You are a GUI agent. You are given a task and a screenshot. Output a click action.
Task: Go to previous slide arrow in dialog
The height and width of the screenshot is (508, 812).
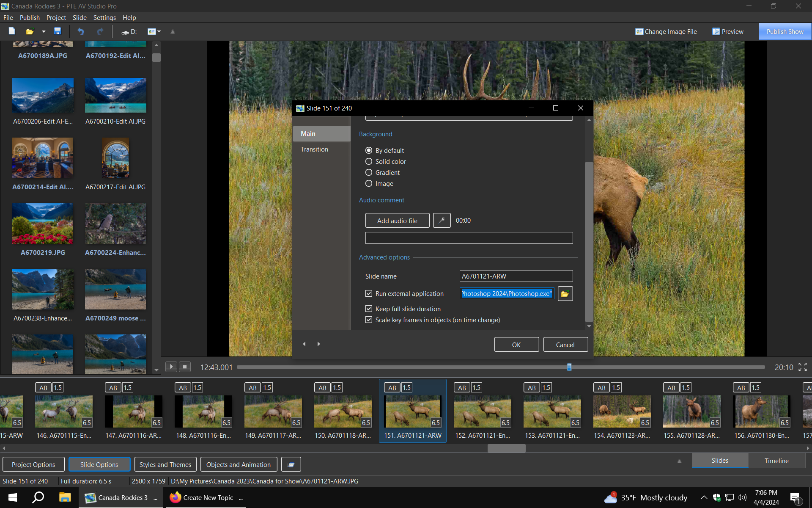point(304,344)
